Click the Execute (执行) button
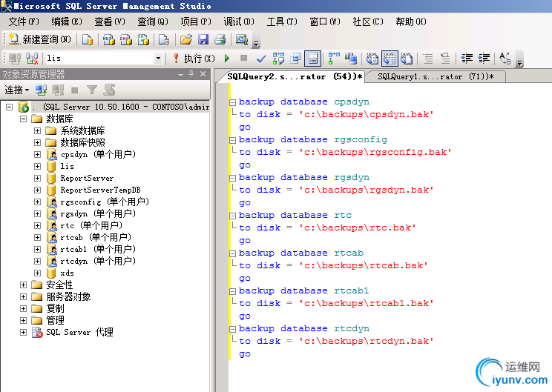Image resolution: width=552 pixels, height=392 pixels. click(x=194, y=59)
